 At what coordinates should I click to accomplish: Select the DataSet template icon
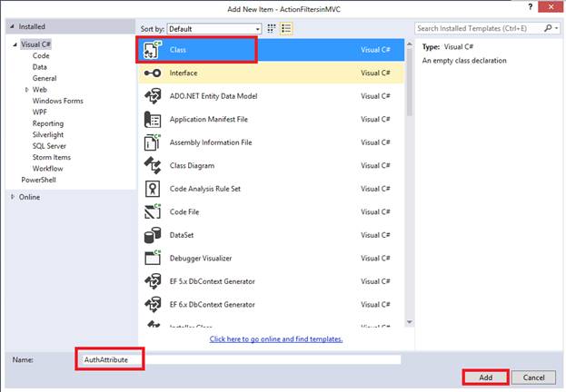[x=153, y=235]
